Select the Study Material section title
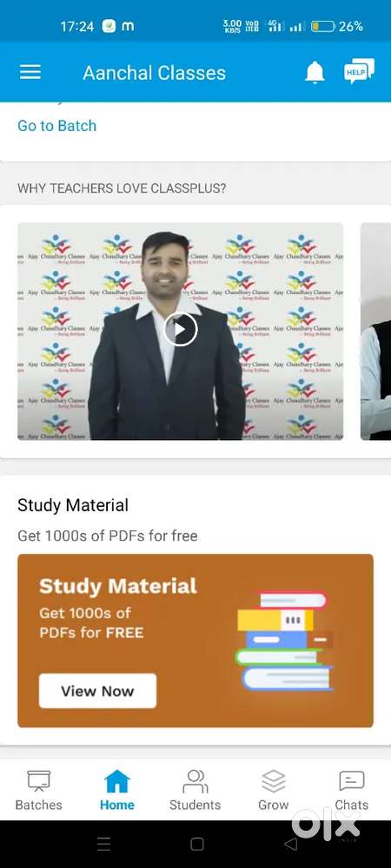This screenshot has height=868, width=391. pos(73,505)
